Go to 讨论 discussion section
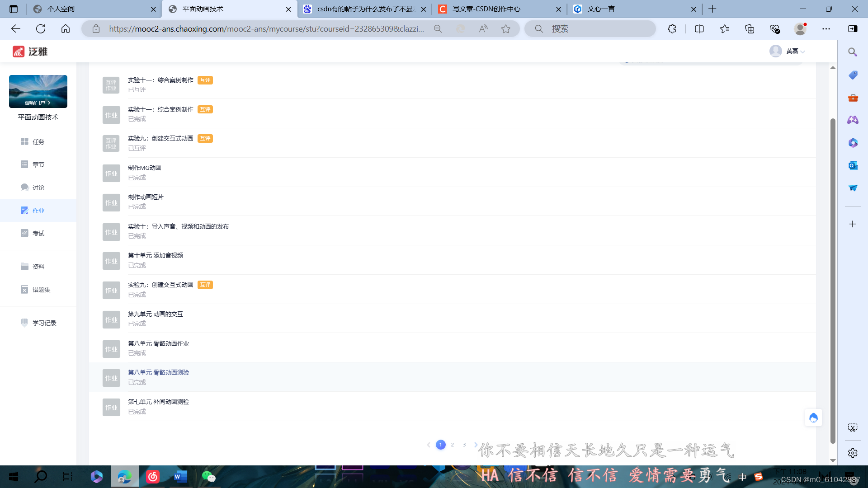 [x=38, y=188]
